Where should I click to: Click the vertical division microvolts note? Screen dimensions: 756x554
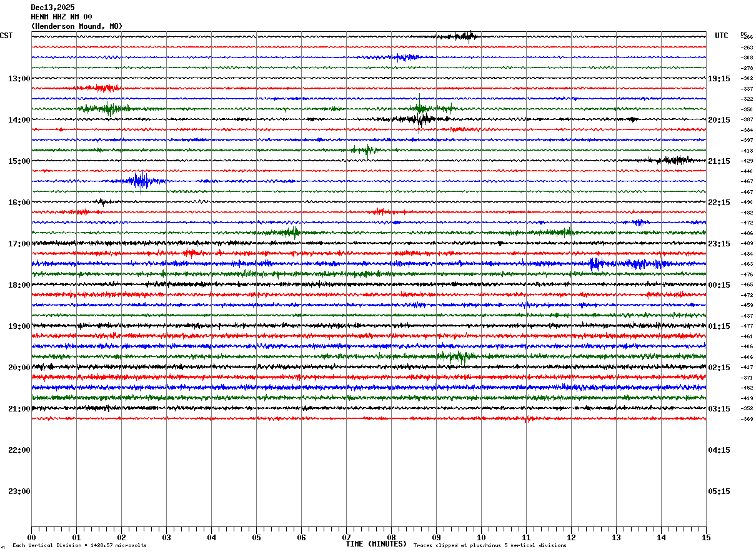coord(79,545)
